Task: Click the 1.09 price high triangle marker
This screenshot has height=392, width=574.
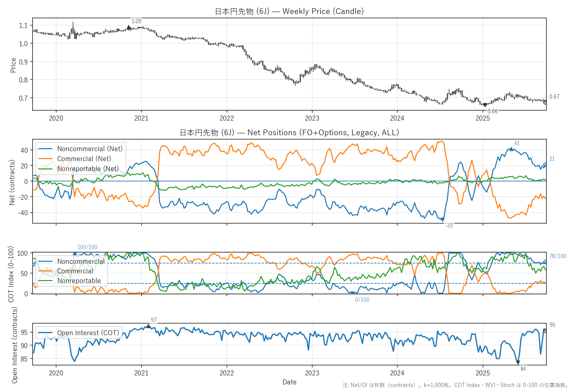Action: [129, 27]
